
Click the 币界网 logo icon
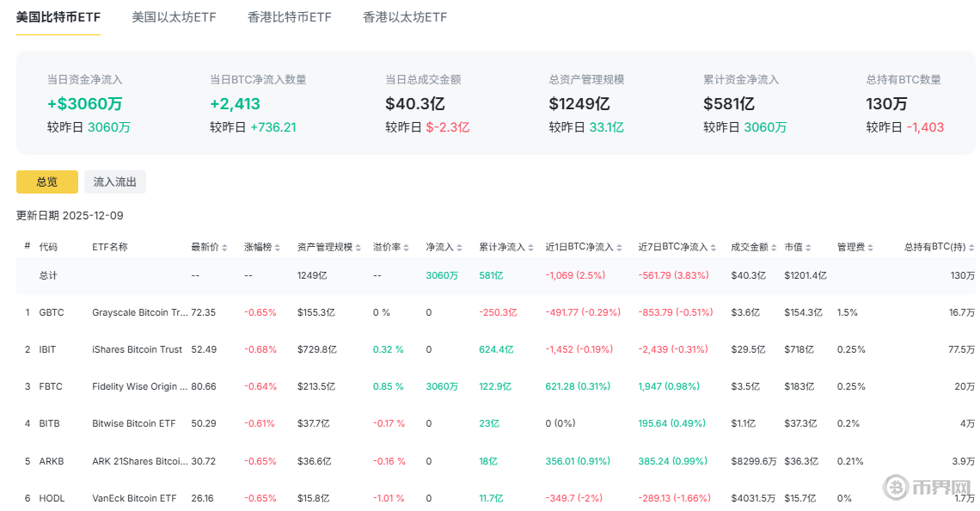[x=897, y=487]
